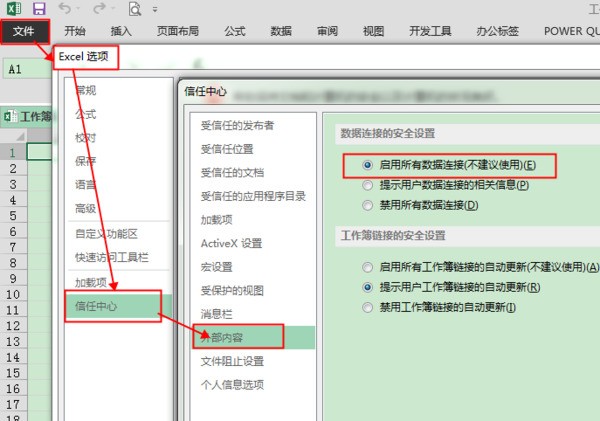Open the 文件 menu
The image size is (600, 421).
click(x=24, y=31)
